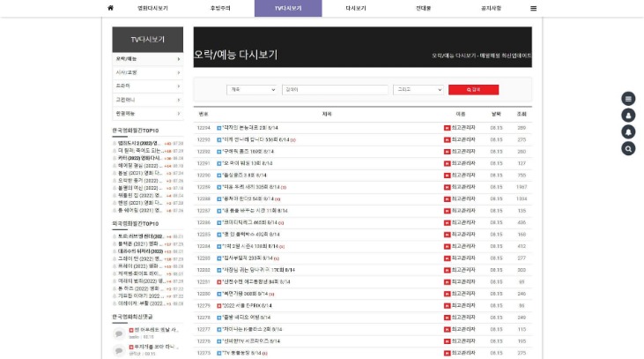Select the 다시보기 navigation tab
Screen dimensions: 644x359
[355, 7]
